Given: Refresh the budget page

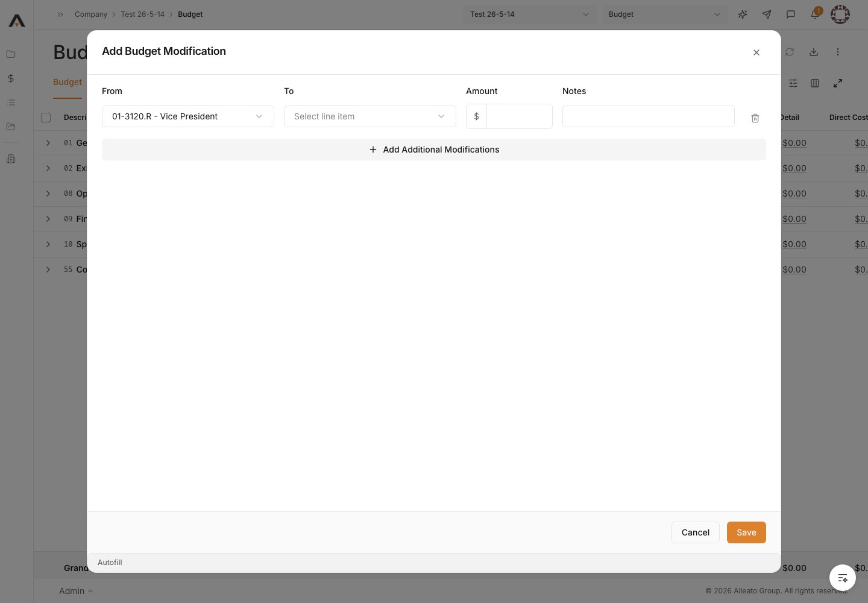Looking at the screenshot, I should (790, 52).
